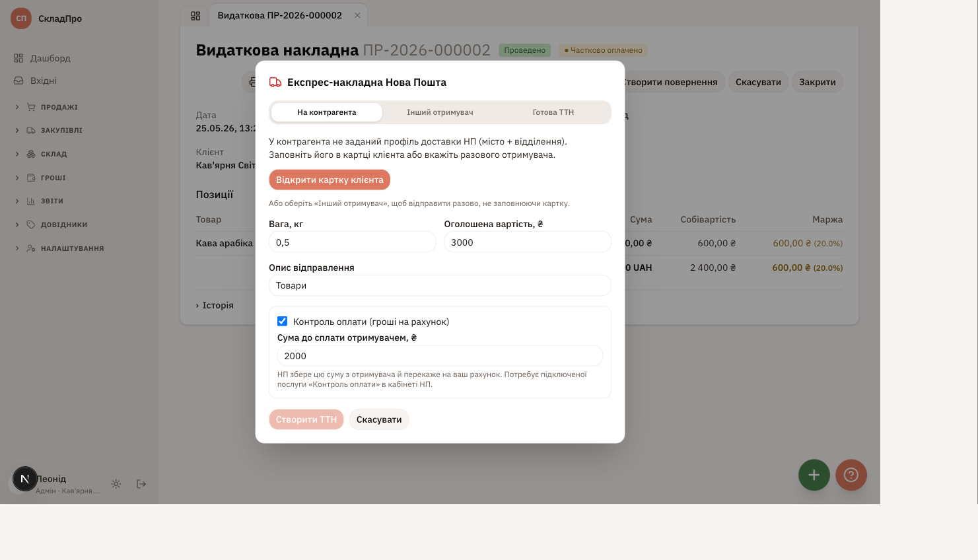Click the Створити ТТН button
The image size is (978, 560).
coord(306,419)
